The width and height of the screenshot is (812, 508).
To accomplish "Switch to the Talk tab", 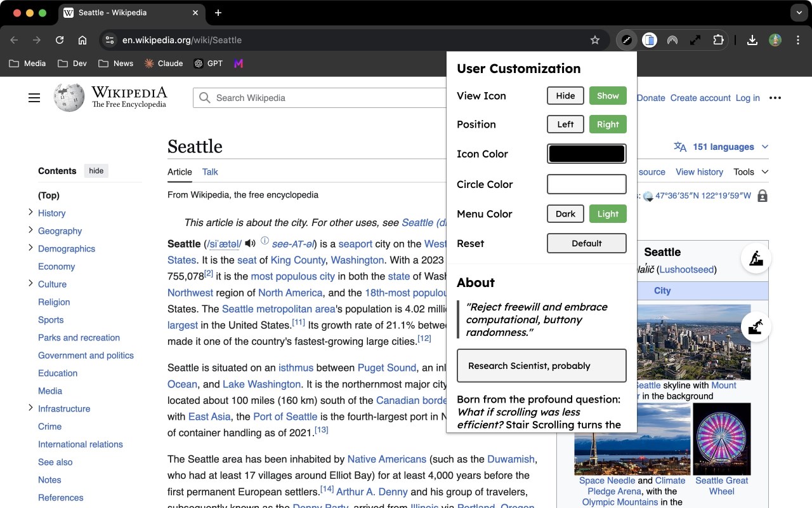I will click(210, 171).
